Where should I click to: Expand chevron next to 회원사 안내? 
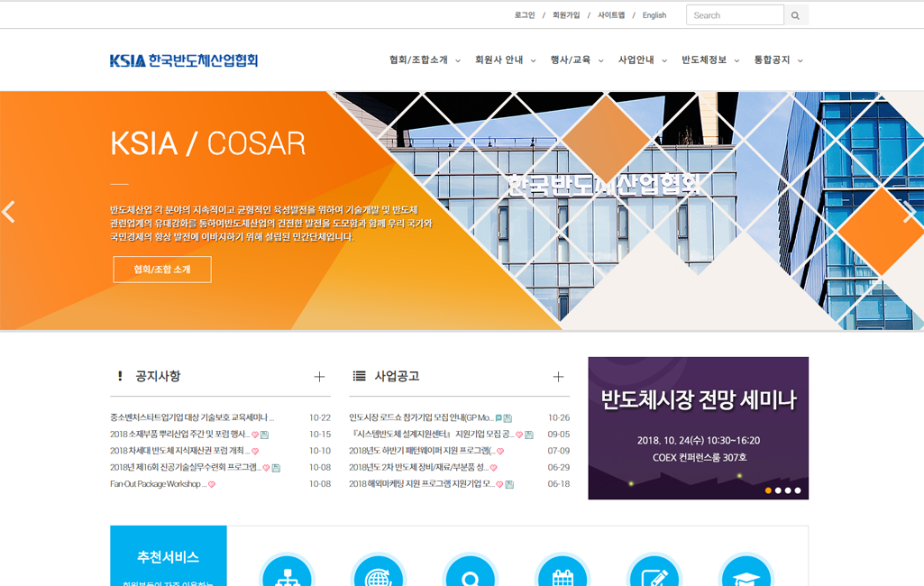click(x=534, y=60)
